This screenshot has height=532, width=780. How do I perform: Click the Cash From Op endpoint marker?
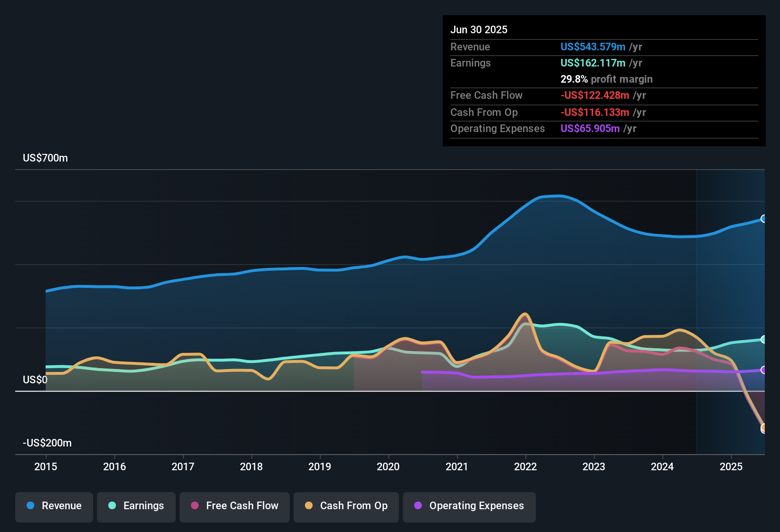[764, 428]
